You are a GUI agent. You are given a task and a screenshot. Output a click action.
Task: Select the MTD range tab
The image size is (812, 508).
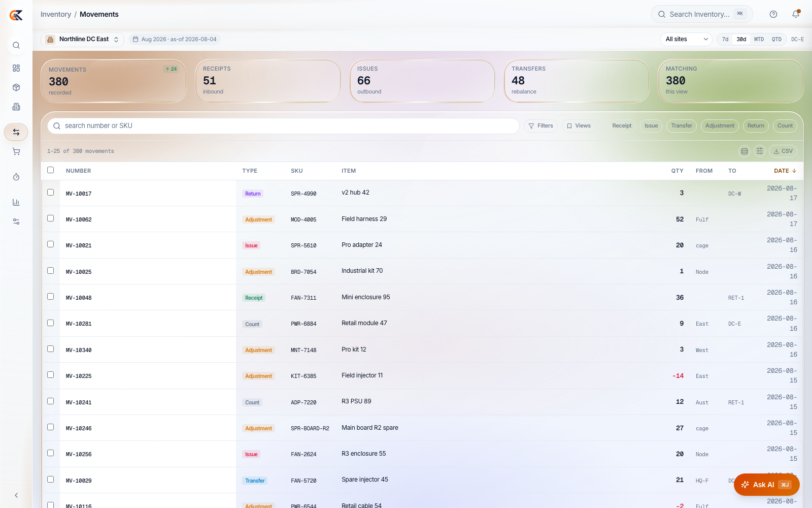coord(759,39)
